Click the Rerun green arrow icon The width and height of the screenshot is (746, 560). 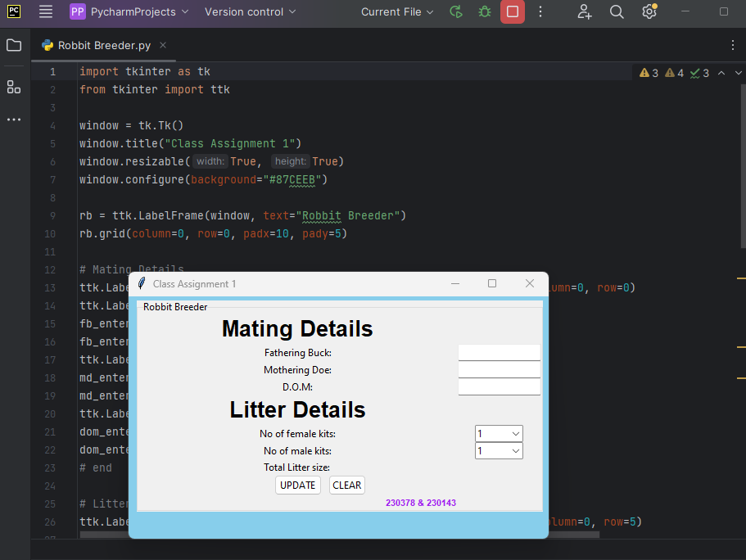pos(456,12)
